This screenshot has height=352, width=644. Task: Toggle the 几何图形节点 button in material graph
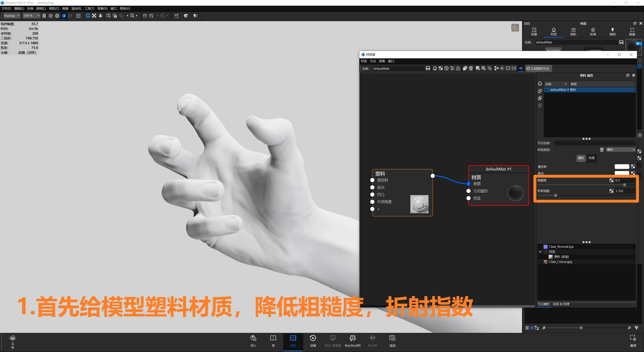point(539,68)
